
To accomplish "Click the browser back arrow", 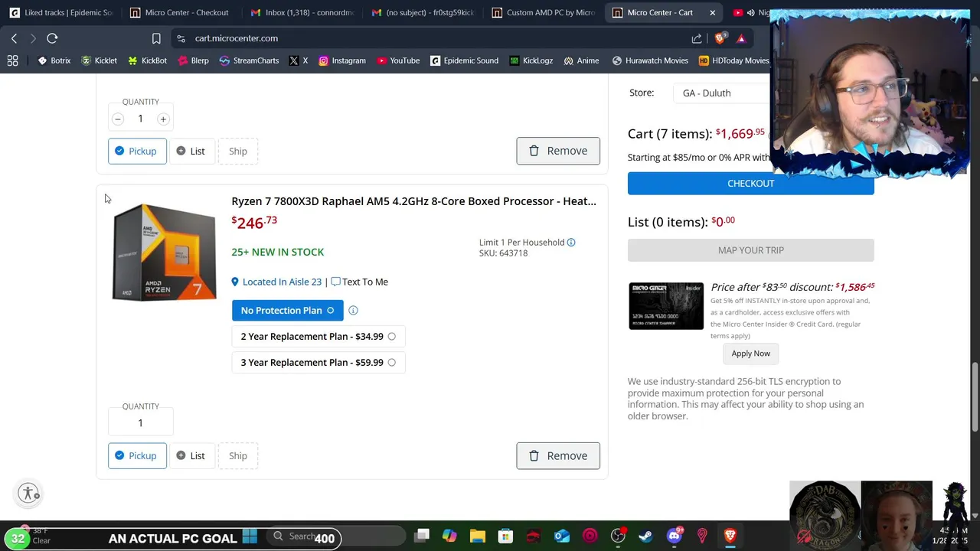I will [14, 38].
